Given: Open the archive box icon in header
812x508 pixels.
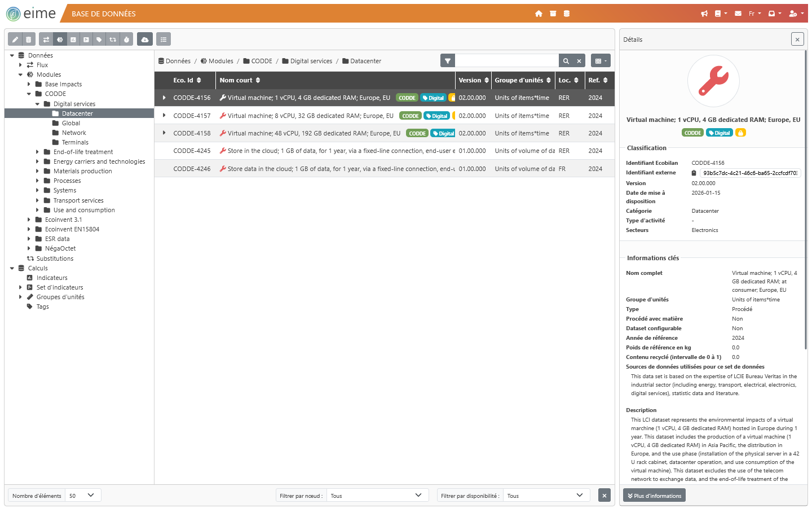Looking at the screenshot, I should 553,14.
